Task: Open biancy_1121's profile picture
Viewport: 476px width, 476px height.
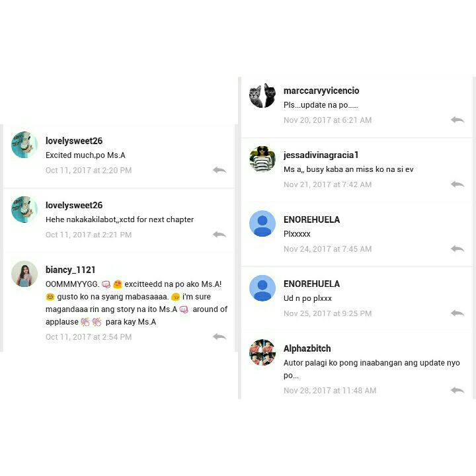Action: coord(24,274)
